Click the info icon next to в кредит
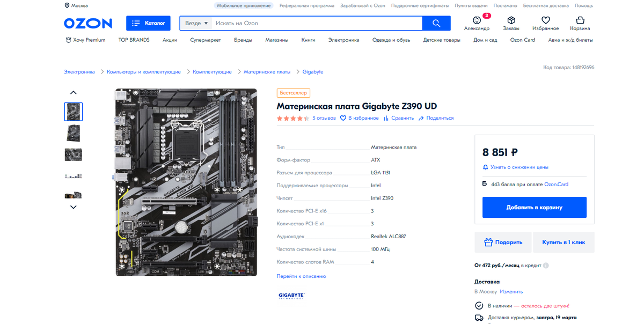This screenshot has width=644, height=324. tap(546, 266)
